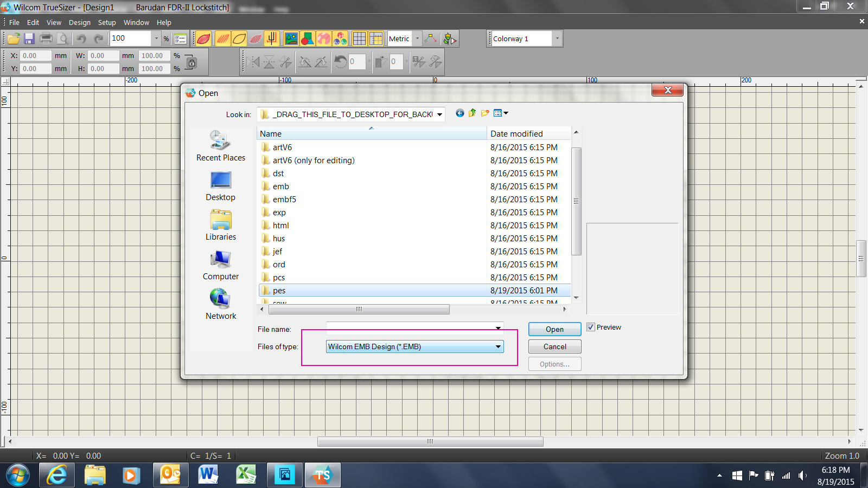Click the Windows Start button
The image size is (868, 488).
point(18,476)
